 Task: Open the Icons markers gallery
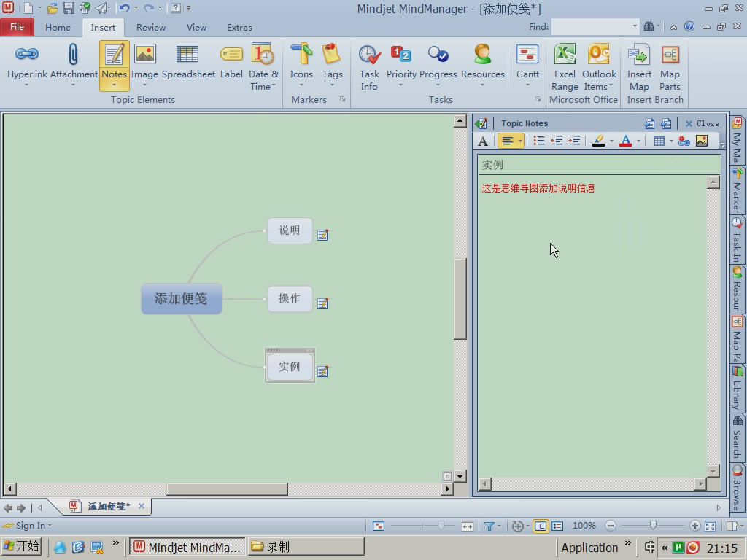[301, 61]
